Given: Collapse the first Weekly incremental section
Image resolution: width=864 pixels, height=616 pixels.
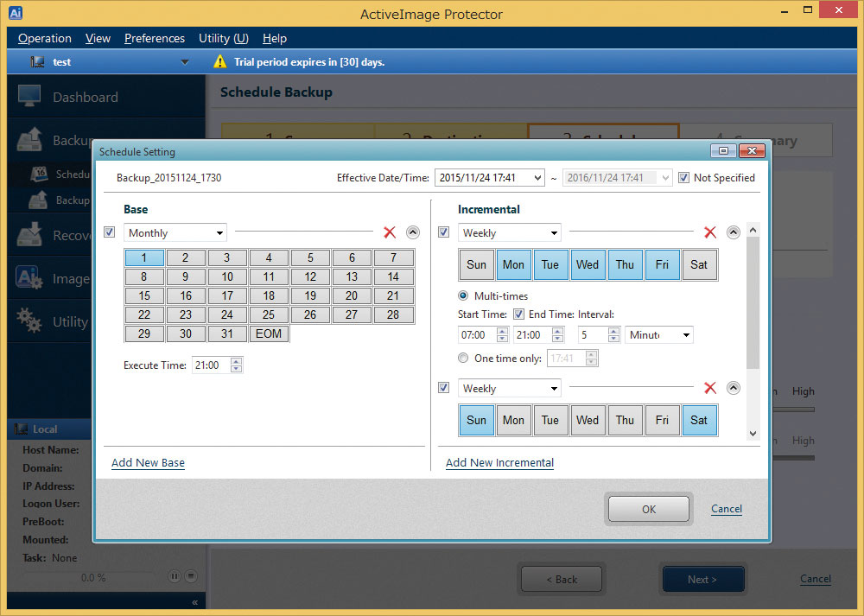Looking at the screenshot, I should [x=733, y=232].
